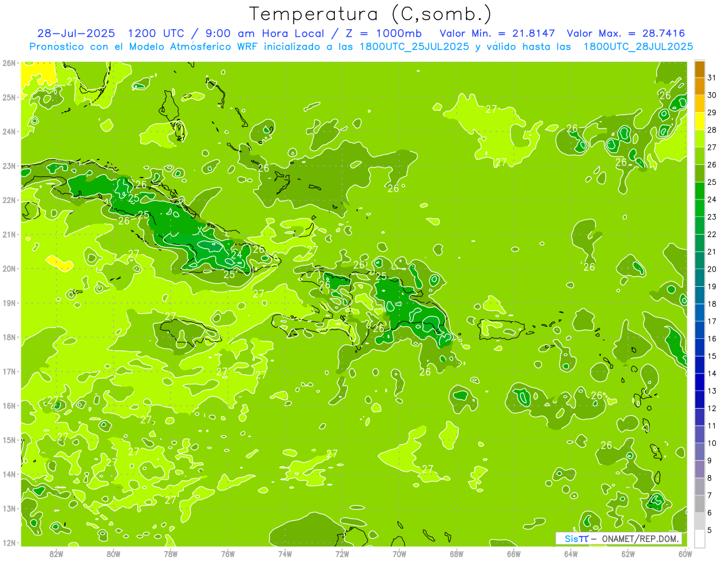Click the '30' color scale label
This screenshot has width=728, height=562.
[712, 95]
